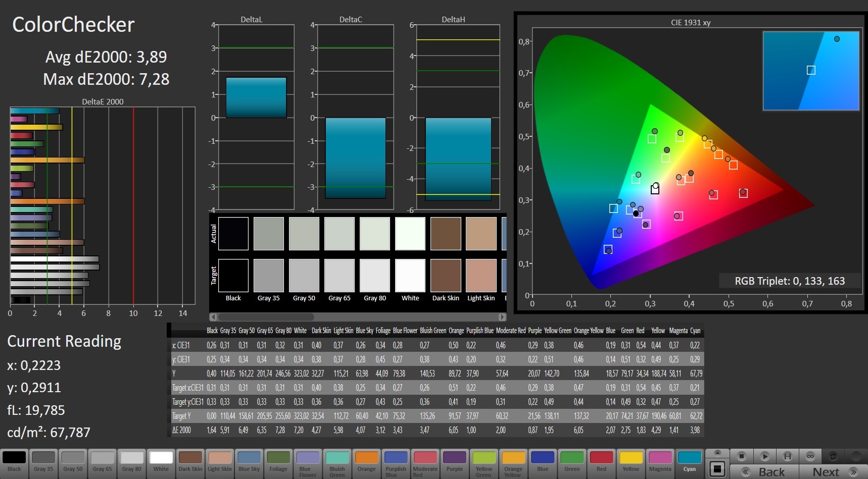Click the play (read single) icon

pos(764,456)
